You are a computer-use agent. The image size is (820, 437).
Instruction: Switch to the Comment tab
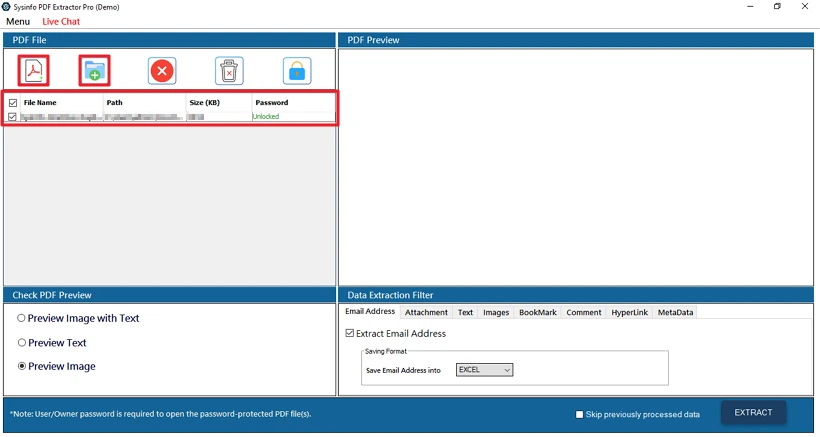584,313
